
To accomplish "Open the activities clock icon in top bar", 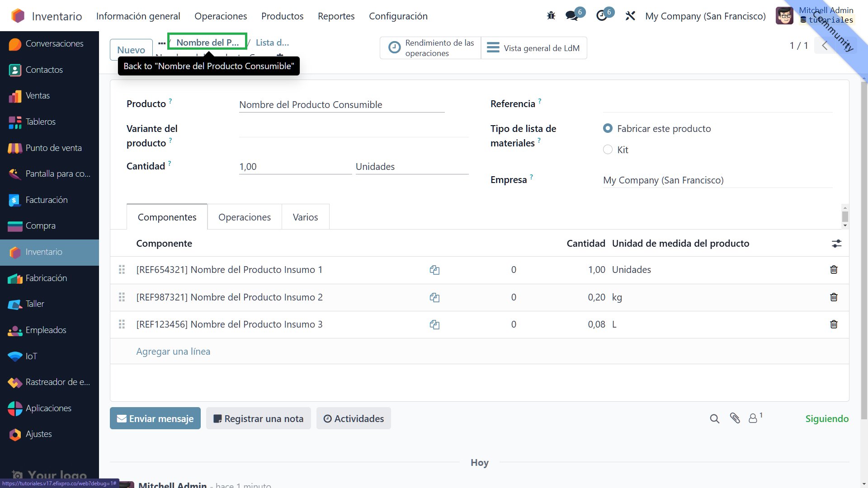I will 602,16.
